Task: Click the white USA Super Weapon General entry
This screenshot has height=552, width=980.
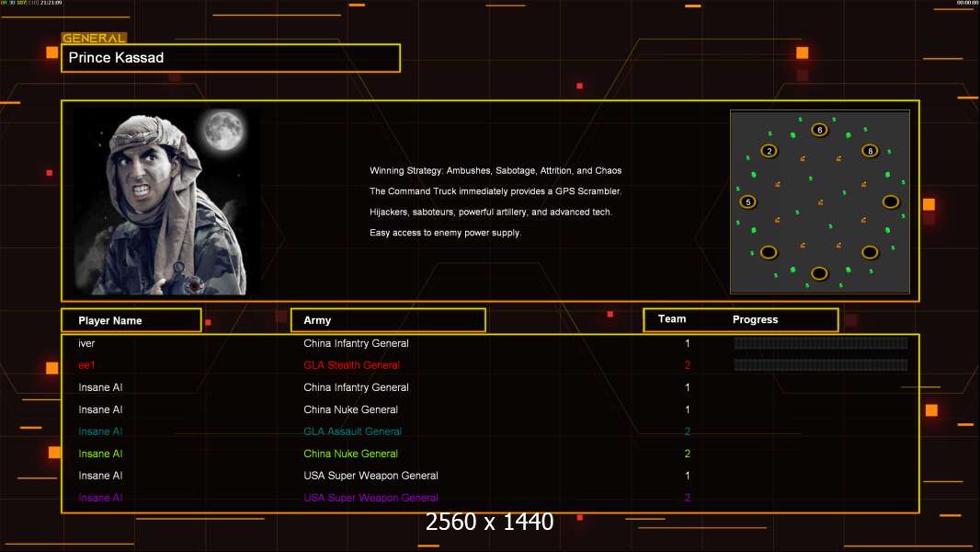Action: (370, 476)
